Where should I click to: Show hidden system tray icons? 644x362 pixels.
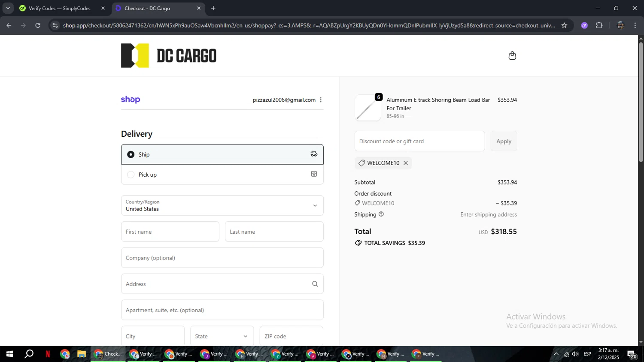click(556, 354)
